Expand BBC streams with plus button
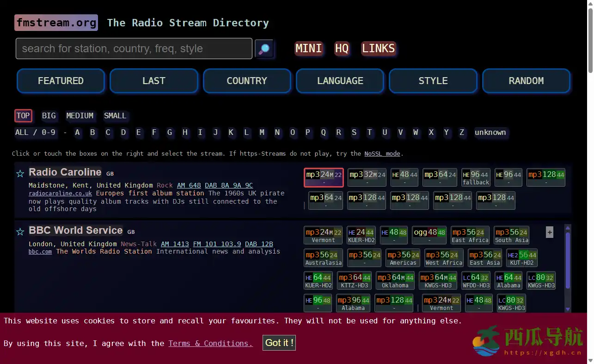This screenshot has height=364, width=594. coord(549,232)
